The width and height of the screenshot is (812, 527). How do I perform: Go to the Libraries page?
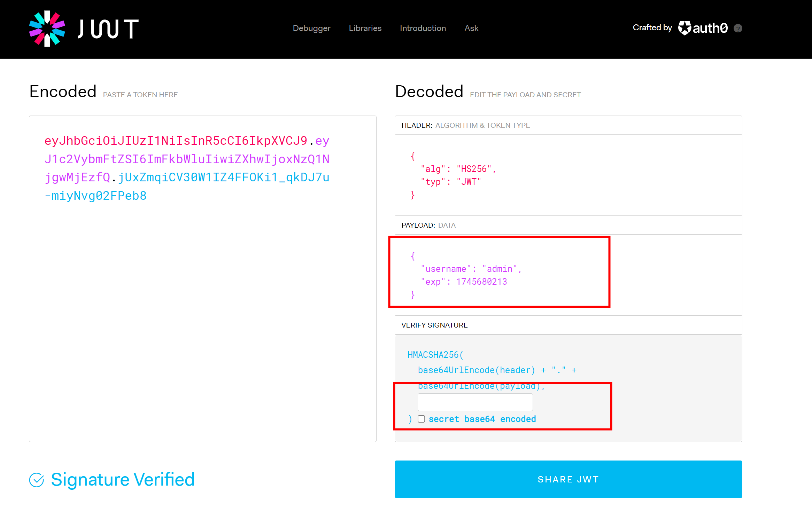coord(365,28)
